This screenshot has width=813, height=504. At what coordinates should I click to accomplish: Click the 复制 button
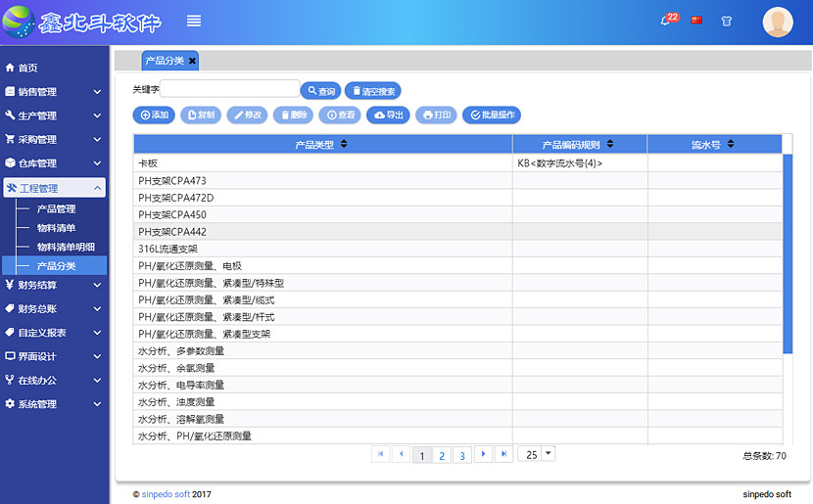coord(201,115)
